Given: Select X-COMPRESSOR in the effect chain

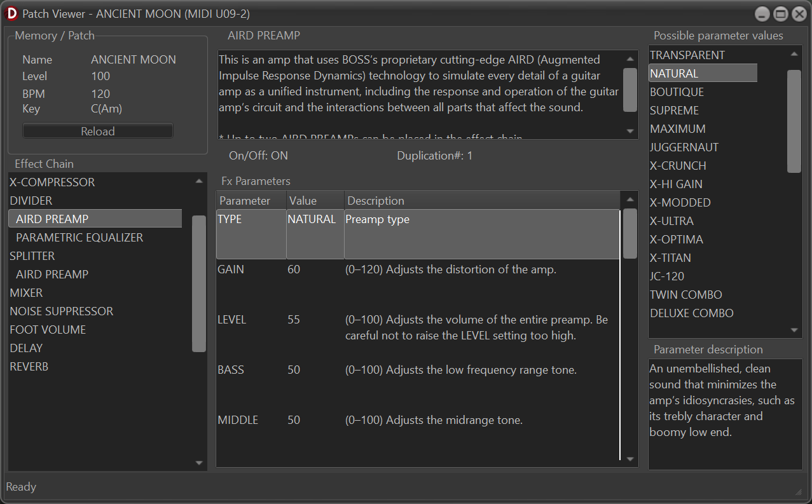Looking at the screenshot, I should 52,182.
